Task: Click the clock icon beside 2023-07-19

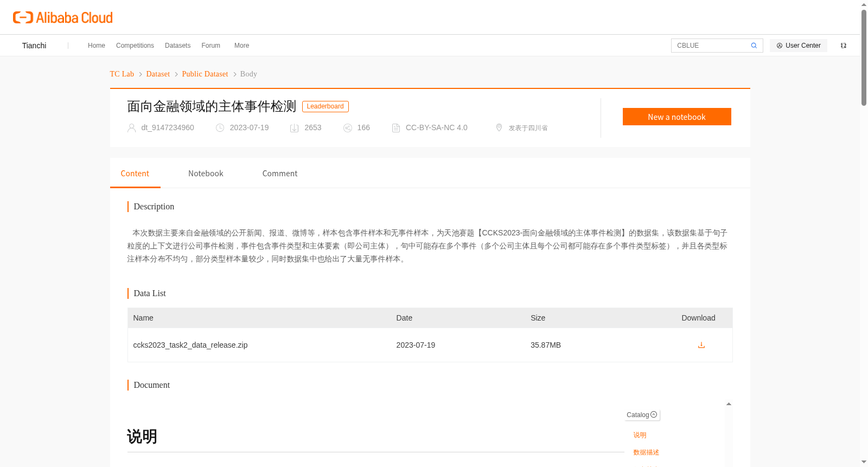Action: pos(220,128)
